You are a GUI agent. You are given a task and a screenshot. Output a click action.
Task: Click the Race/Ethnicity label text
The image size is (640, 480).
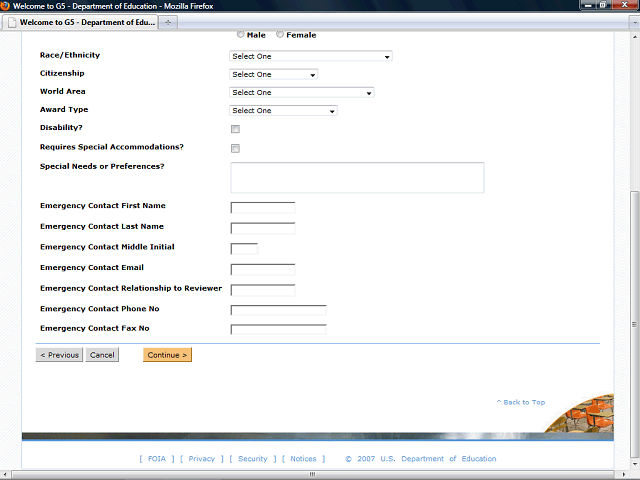[70, 55]
